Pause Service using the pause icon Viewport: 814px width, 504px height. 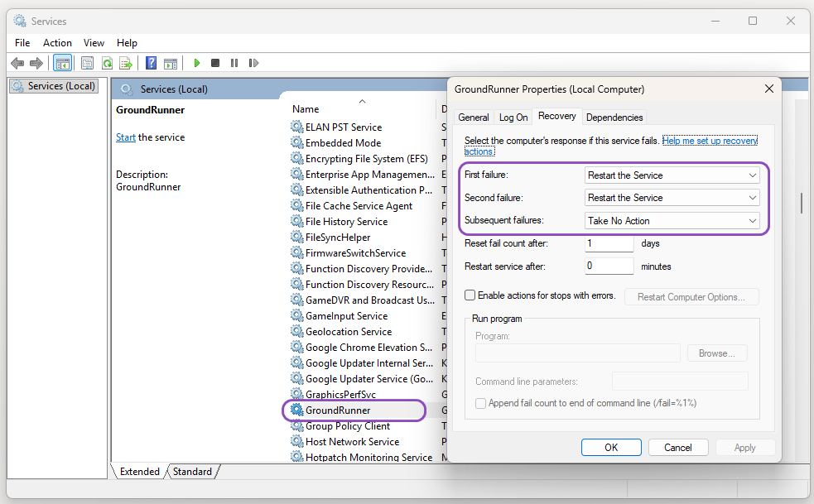[x=234, y=63]
